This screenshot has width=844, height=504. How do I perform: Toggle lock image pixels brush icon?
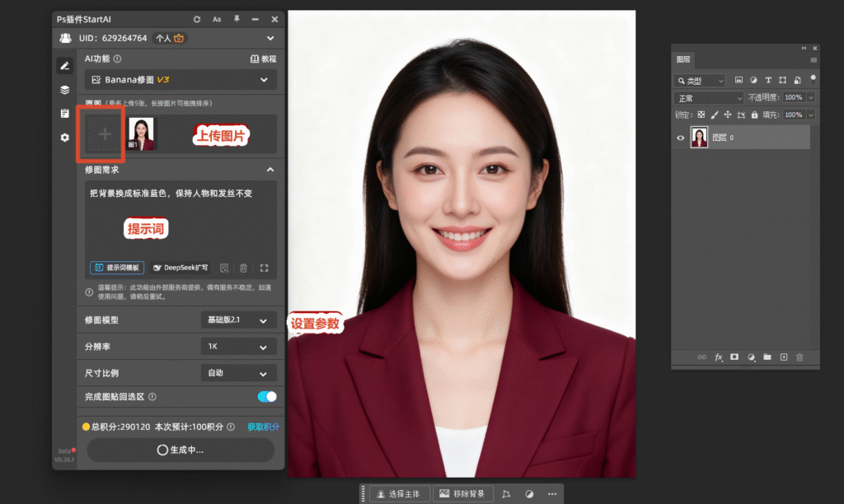715,114
